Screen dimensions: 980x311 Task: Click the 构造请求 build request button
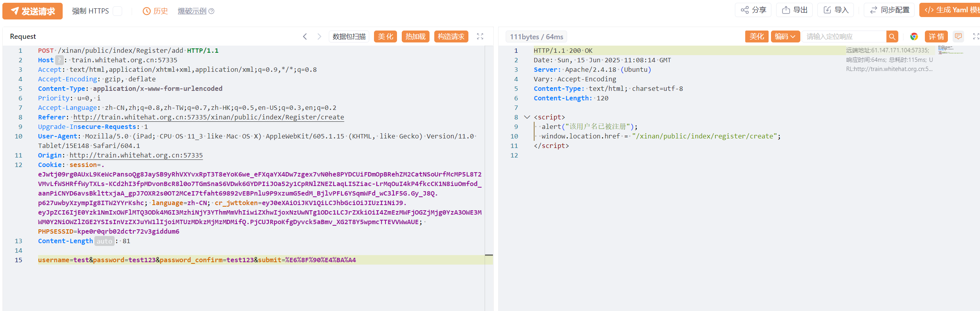click(x=451, y=36)
